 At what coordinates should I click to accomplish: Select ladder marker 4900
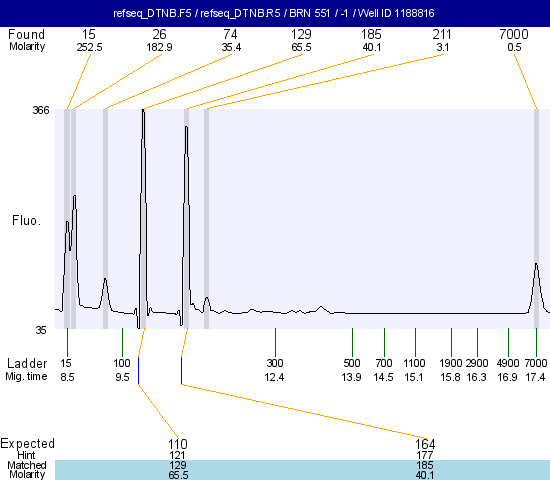508,363
